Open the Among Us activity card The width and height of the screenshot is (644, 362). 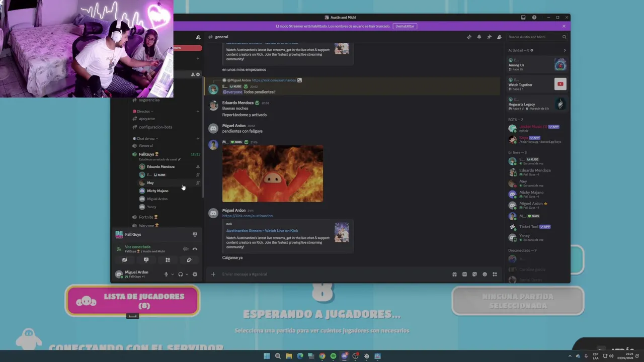pos(537,64)
